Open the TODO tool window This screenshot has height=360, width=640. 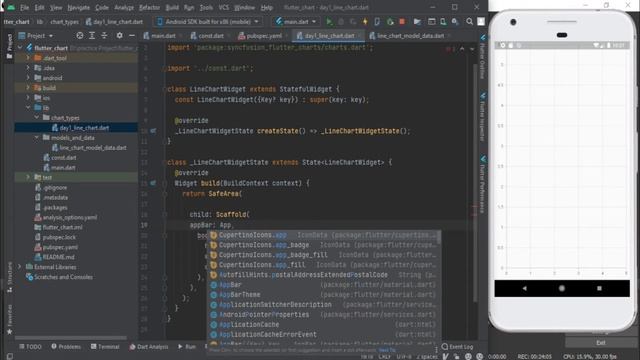(30, 347)
